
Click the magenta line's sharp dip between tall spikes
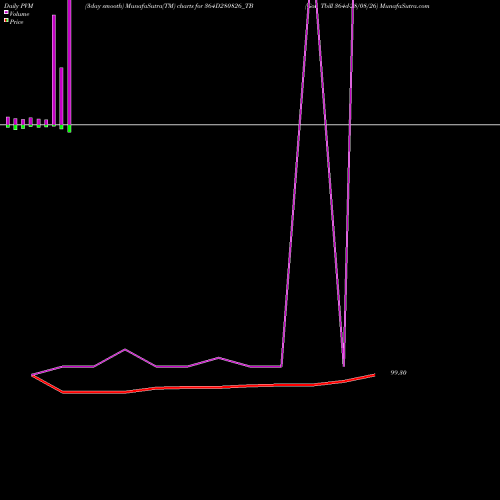pos(344,366)
